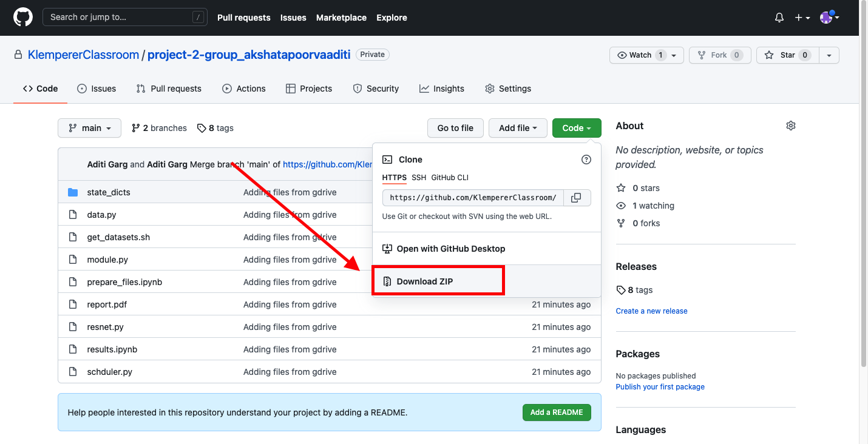Focus the Search or jump to field
868x444 pixels.
pyautogui.click(x=125, y=17)
